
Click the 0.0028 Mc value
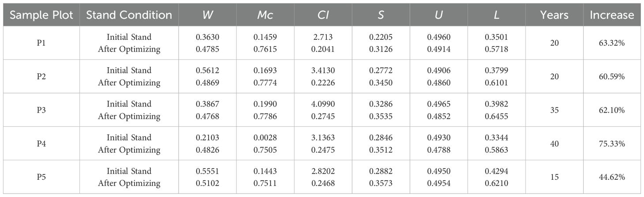click(265, 137)
